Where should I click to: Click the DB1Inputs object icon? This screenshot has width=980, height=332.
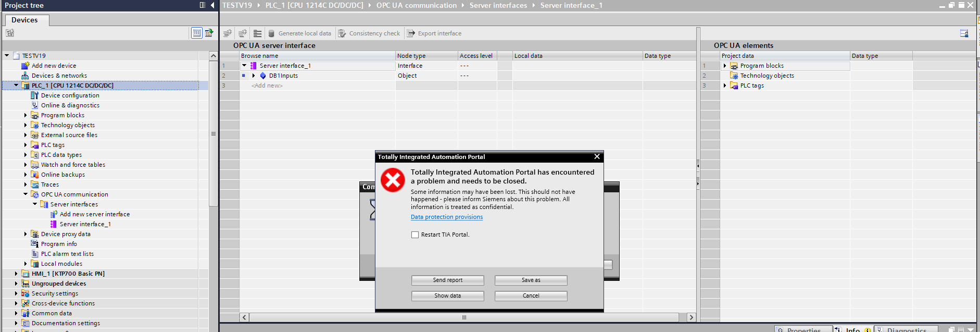[263, 76]
